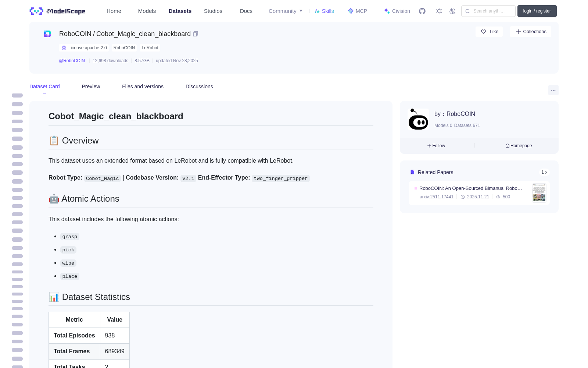
Task: Click the search magnifier icon
Action: pyautogui.click(x=467, y=11)
